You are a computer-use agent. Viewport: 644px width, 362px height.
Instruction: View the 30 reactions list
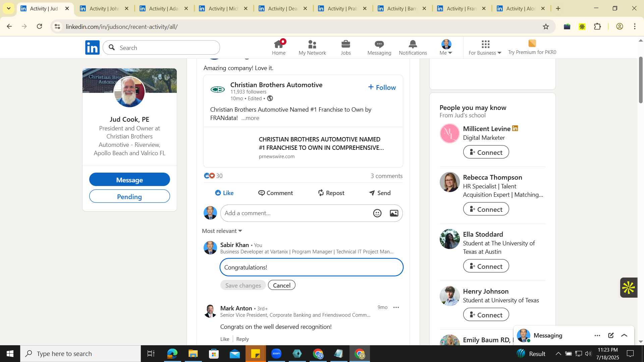point(213,176)
